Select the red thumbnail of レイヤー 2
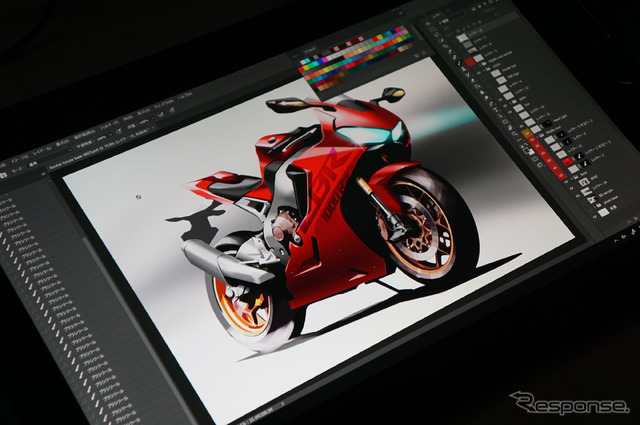This screenshot has height=425, width=640. click(568, 162)
